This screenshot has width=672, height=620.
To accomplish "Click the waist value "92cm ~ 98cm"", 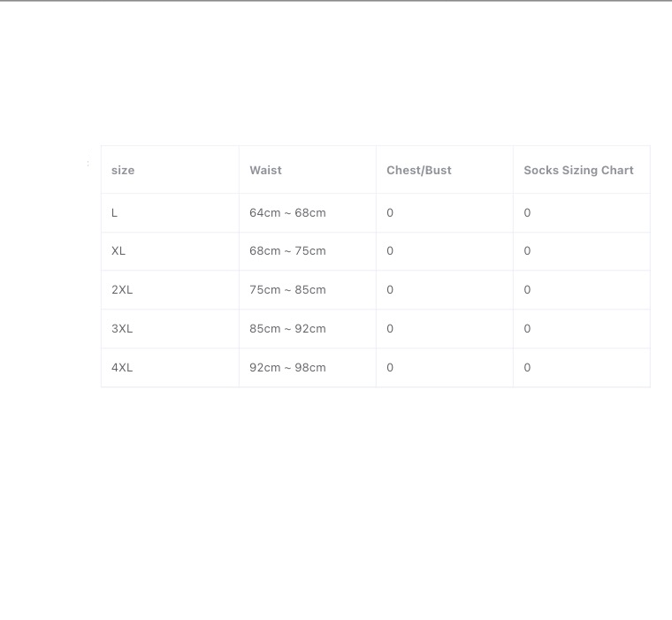I will click(287, 368).
